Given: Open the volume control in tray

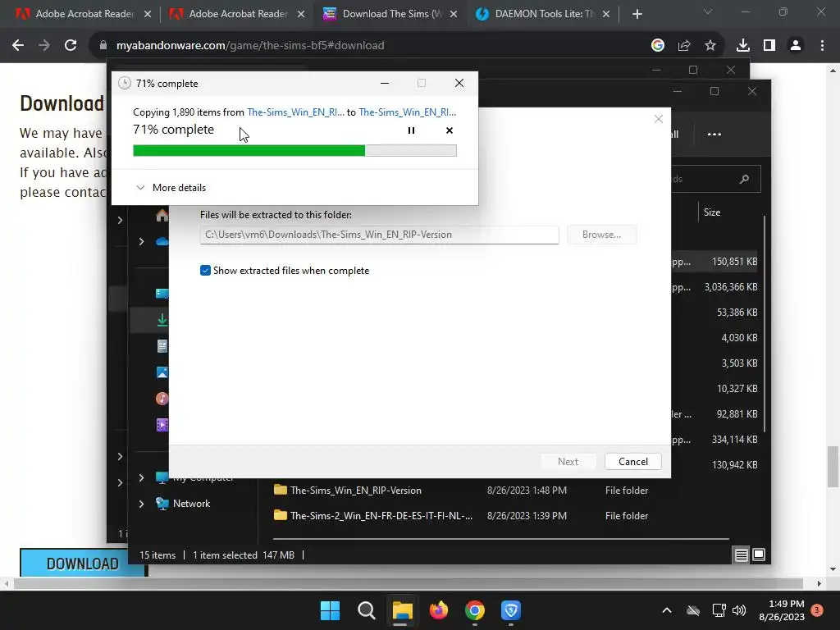Looking at the screenshot, I should (x=739, y=610).
